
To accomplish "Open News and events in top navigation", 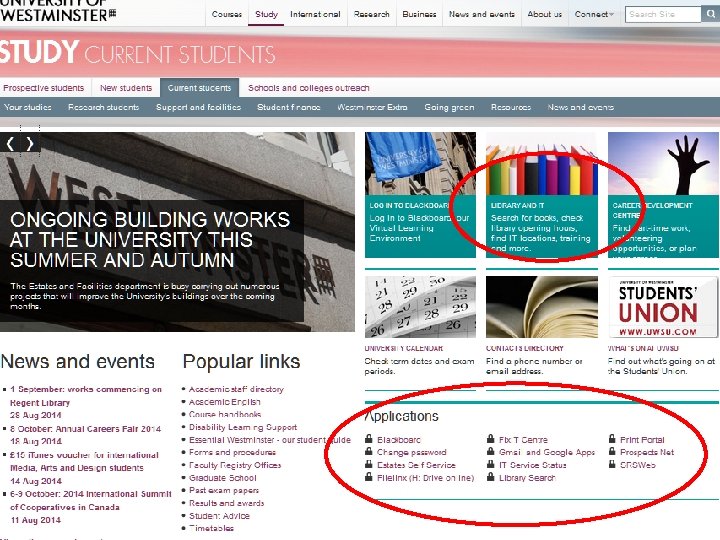I will click(x=482, y=14).
